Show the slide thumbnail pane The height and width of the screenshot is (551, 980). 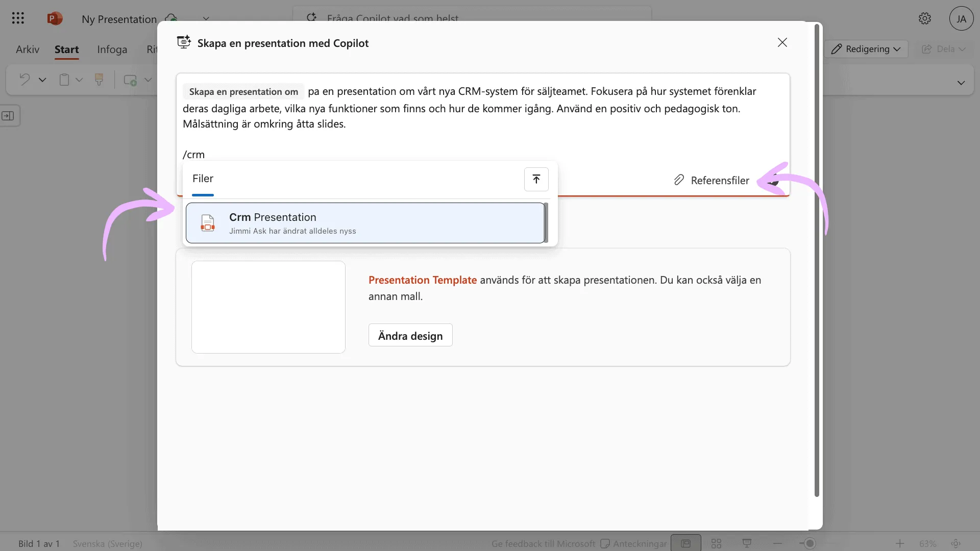8,116
